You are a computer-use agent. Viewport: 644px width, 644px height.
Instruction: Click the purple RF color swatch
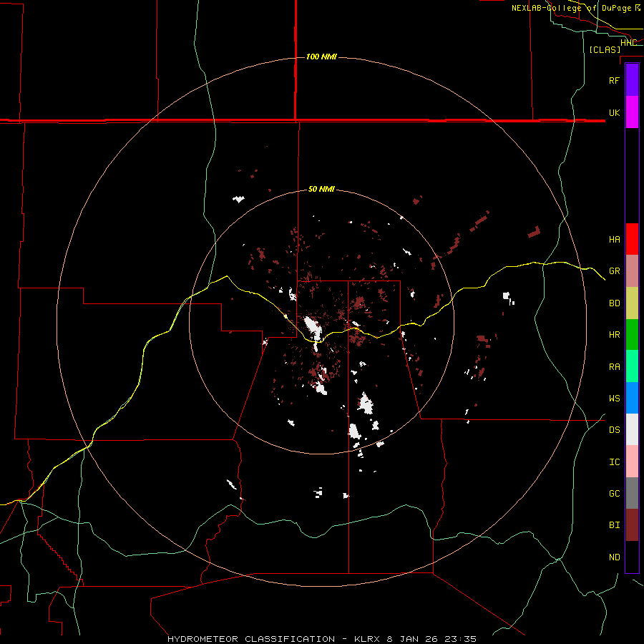(x=632, y=80)
